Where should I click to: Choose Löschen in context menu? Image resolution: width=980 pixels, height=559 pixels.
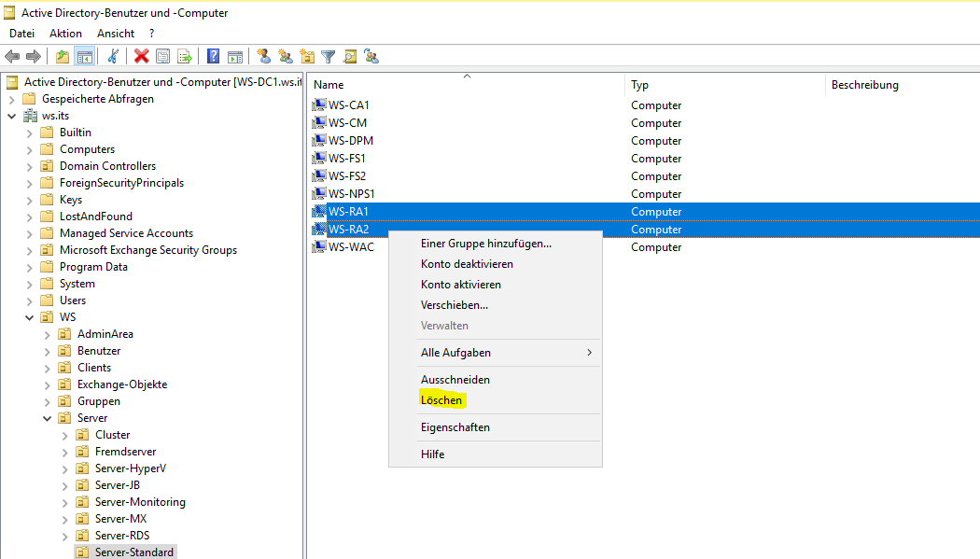click(441, 399)
